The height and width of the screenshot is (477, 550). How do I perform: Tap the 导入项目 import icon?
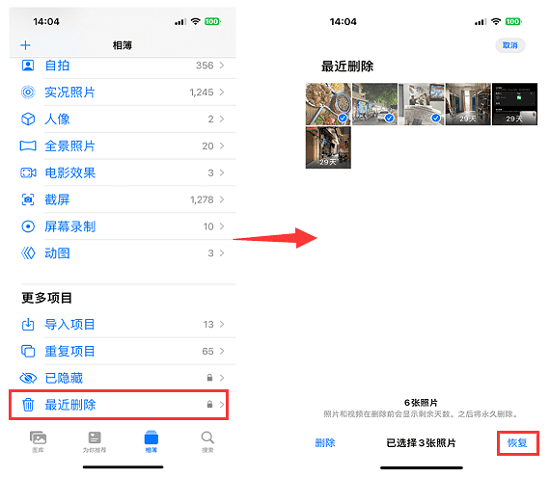(28, 324)
